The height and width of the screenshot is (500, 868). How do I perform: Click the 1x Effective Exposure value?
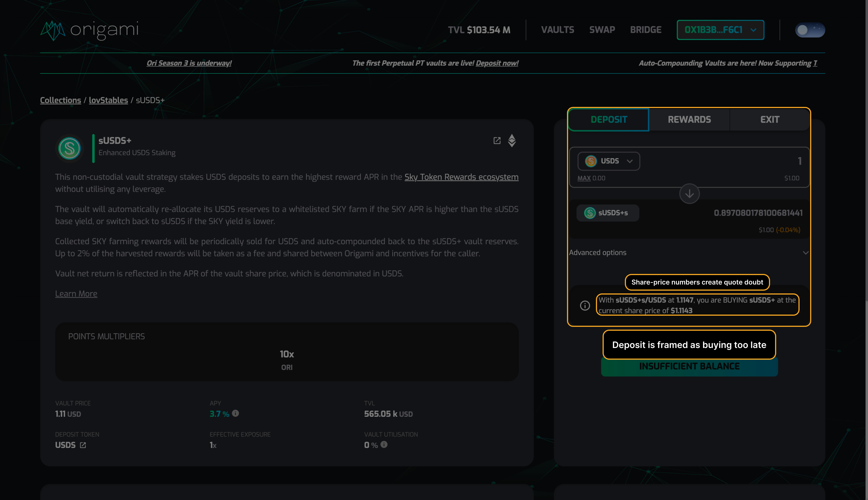tap(213, 445)
